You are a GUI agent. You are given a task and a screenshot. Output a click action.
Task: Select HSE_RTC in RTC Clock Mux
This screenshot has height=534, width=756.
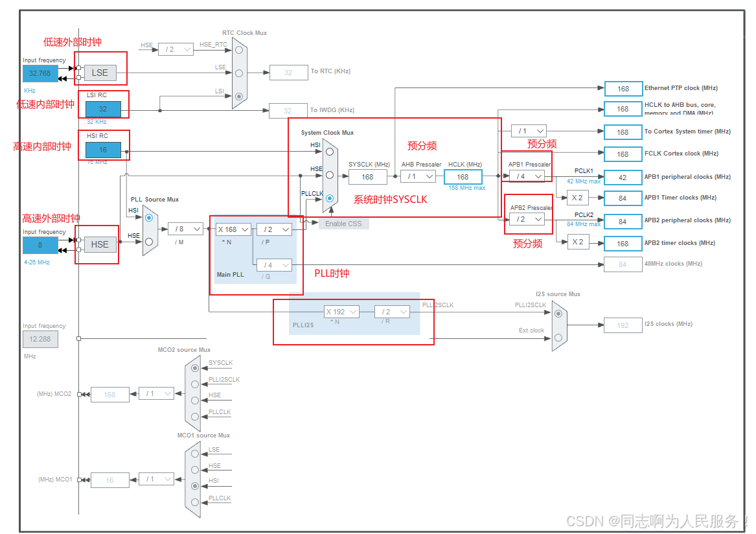[x=238, y=50]
